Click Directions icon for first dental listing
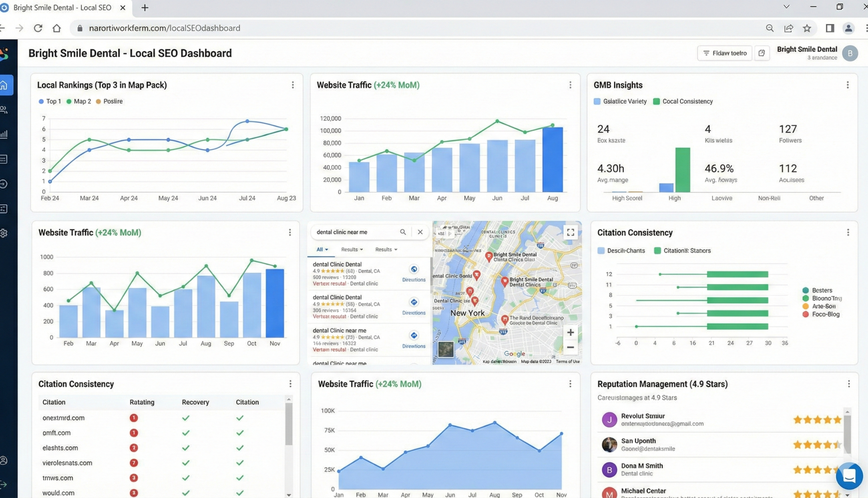The height and width of the screenshot is (498, 868). 414,269
